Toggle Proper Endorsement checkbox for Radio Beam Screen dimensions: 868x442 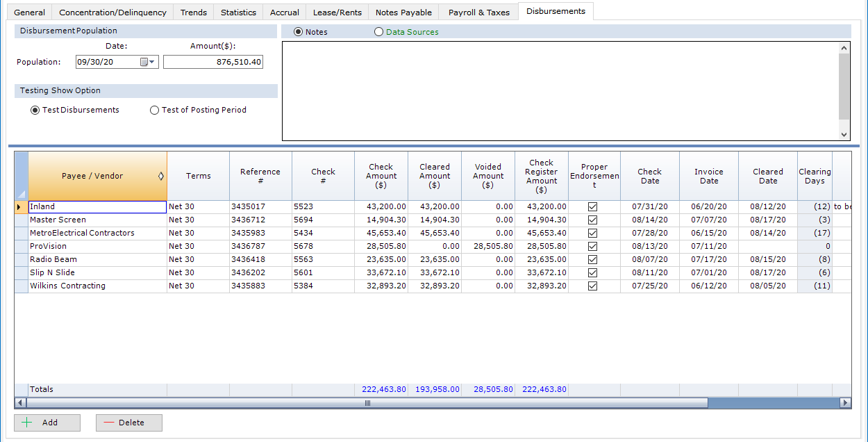(592, 259)
